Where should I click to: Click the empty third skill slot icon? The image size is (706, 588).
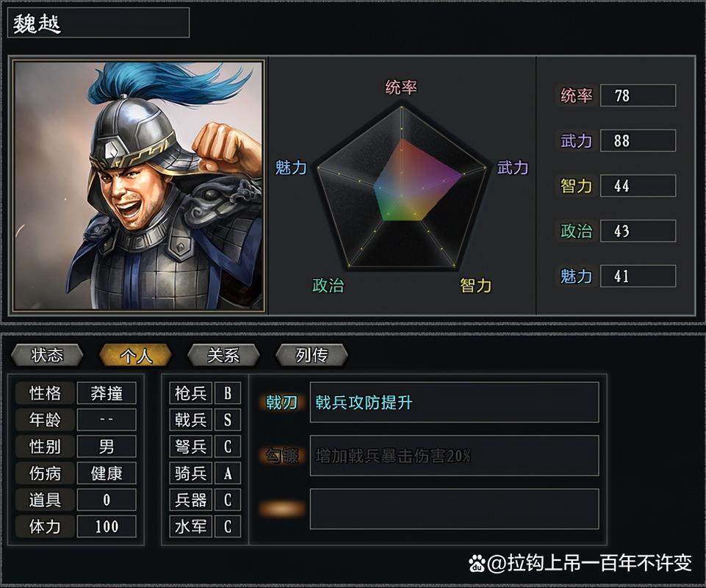click(x=281, y=507)
